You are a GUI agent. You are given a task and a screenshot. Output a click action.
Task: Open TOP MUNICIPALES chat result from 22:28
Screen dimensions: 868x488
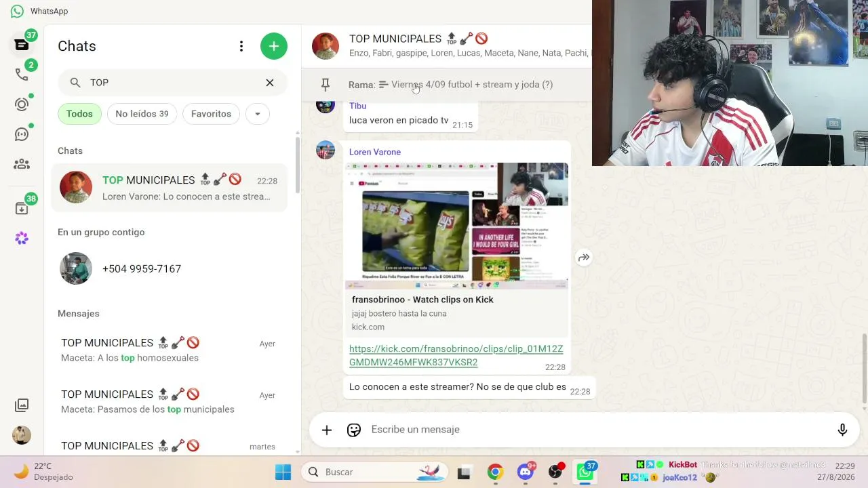pyautogui.click(x=170, y=188)
